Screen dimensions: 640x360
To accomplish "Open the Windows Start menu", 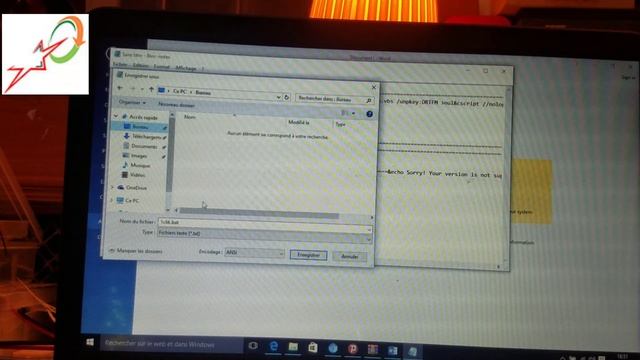I will click(90, 342).
